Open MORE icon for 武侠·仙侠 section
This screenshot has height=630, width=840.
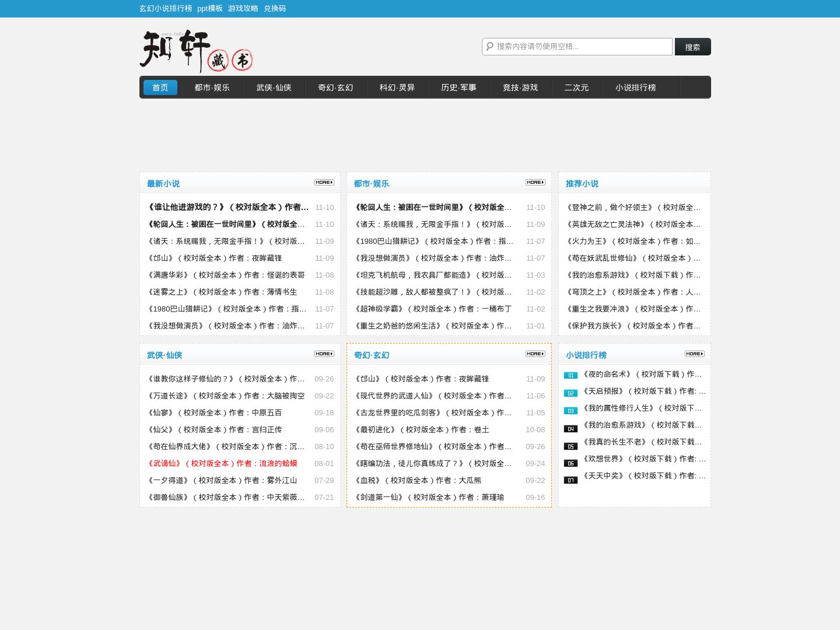[324, 354]
